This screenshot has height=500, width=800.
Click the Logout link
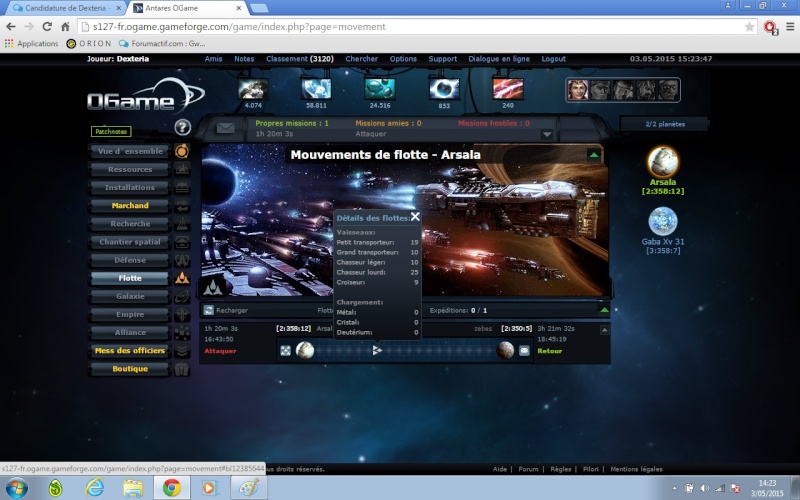554,59
